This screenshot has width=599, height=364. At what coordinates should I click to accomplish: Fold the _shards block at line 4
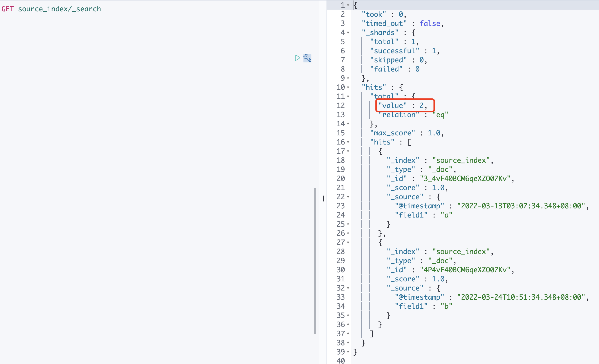click(348, 33)
